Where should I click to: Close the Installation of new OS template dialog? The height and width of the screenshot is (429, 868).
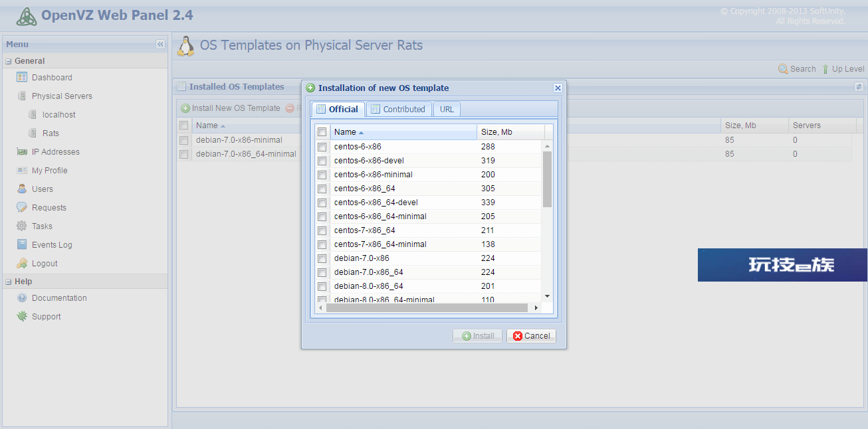[558, 88]
